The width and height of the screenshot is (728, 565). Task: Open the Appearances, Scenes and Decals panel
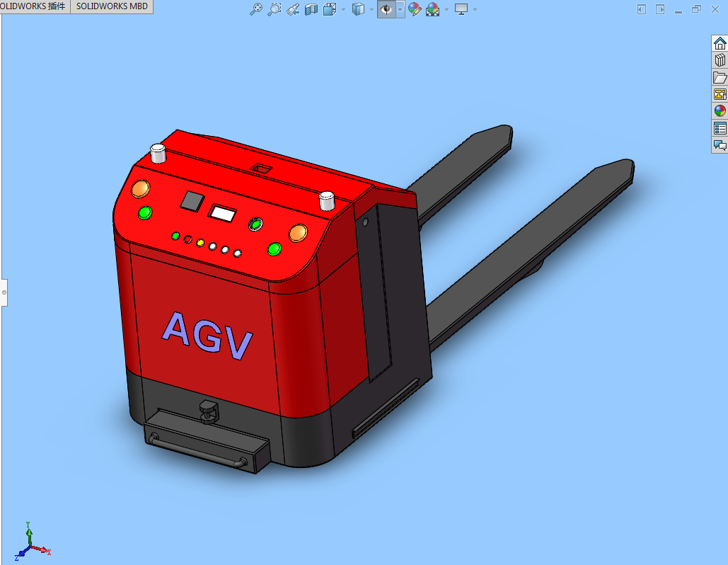pos(720,110)
